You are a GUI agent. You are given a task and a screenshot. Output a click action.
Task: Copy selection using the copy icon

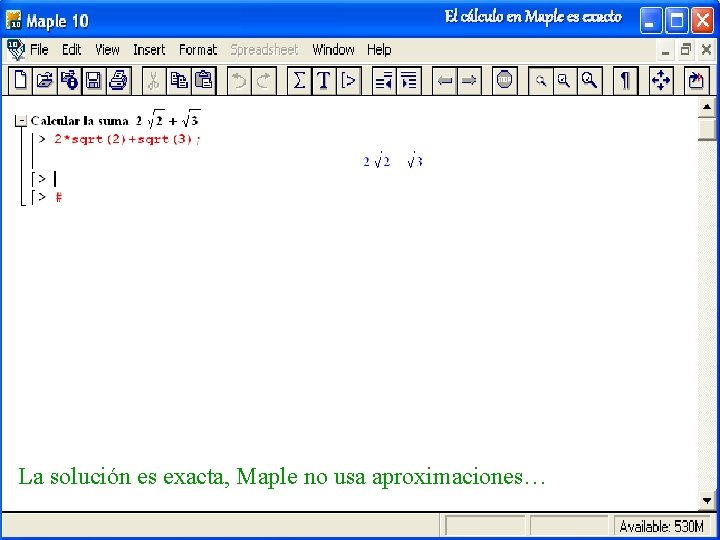179,81
